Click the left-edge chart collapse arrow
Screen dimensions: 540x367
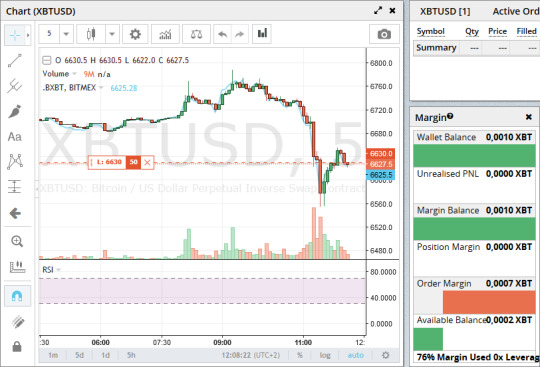click(37, 188)
